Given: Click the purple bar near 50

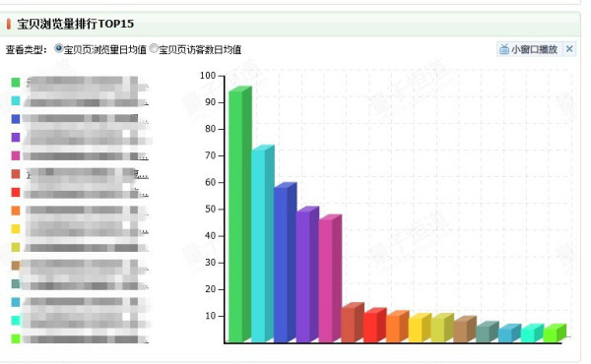Looking at the screenshot, I should pyautogui.click(x=307, y=274).
